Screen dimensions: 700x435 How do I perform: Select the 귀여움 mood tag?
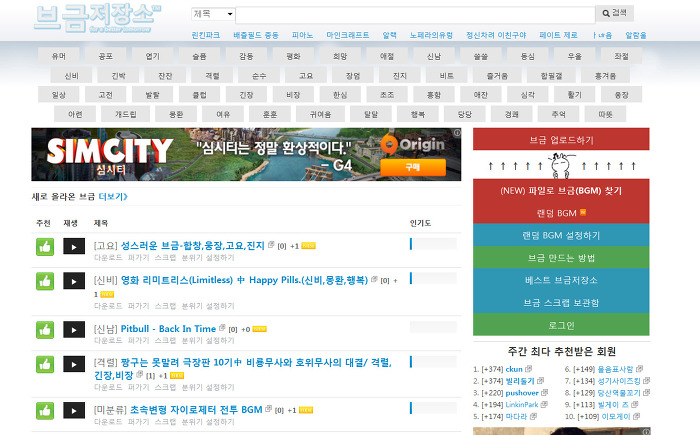pos(321,114)
